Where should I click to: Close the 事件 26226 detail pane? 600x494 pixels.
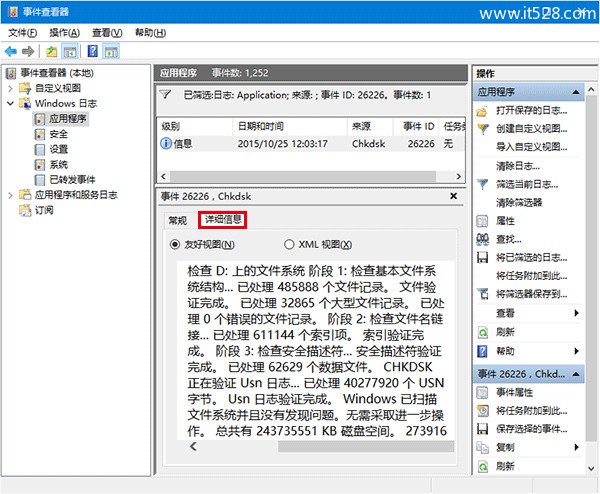453,196
